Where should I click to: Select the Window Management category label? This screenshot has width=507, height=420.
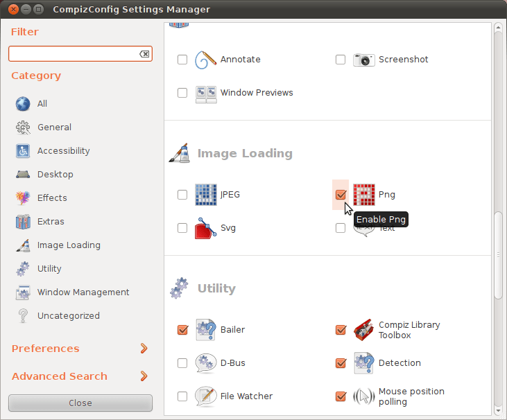click(83, 292)
